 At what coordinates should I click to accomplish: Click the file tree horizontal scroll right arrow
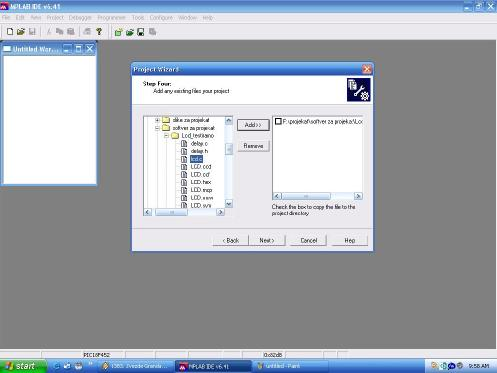[220, 212]
